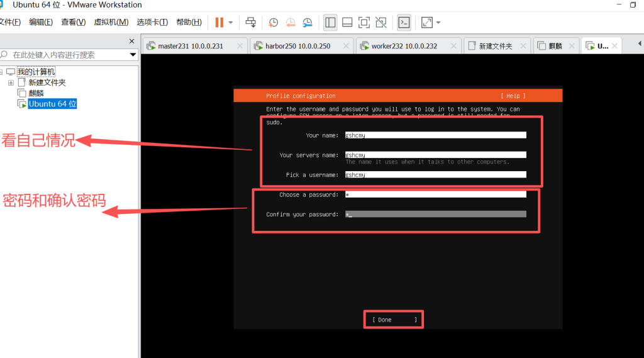This screenshot has width=644, height=358.
Task: Open the power options dropdown arrow
Action: coord(231,23)
